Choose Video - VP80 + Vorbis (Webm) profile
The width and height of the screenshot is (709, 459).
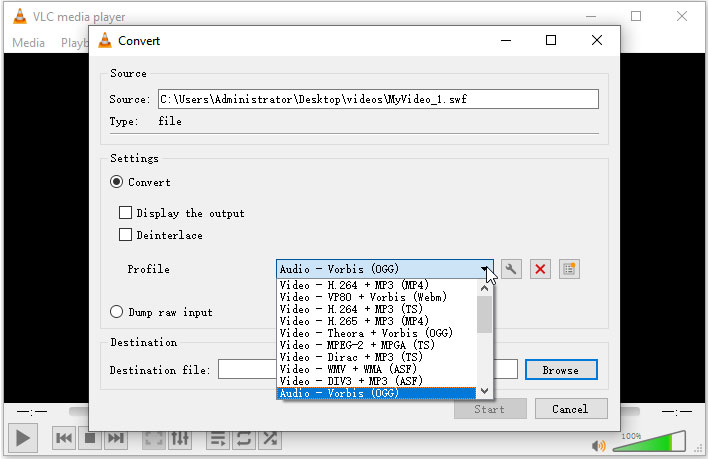pyautogui.click(x=376, y=297)
